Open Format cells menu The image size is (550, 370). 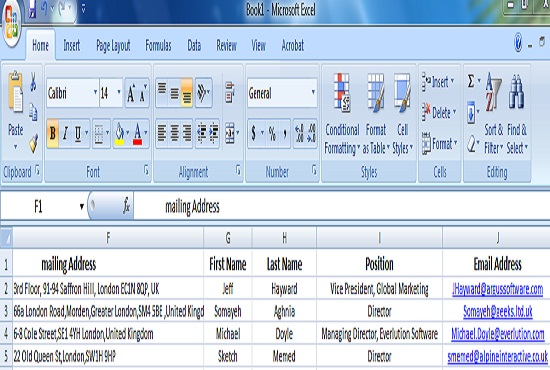439,143
